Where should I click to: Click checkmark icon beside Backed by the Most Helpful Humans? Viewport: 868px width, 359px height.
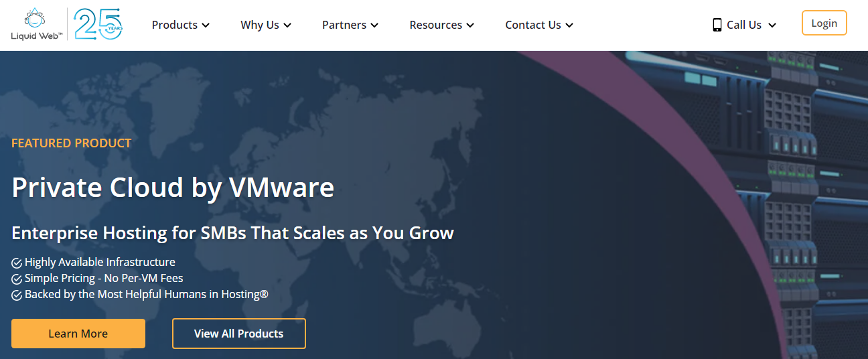pyautogui.click(x=17, y=295)
